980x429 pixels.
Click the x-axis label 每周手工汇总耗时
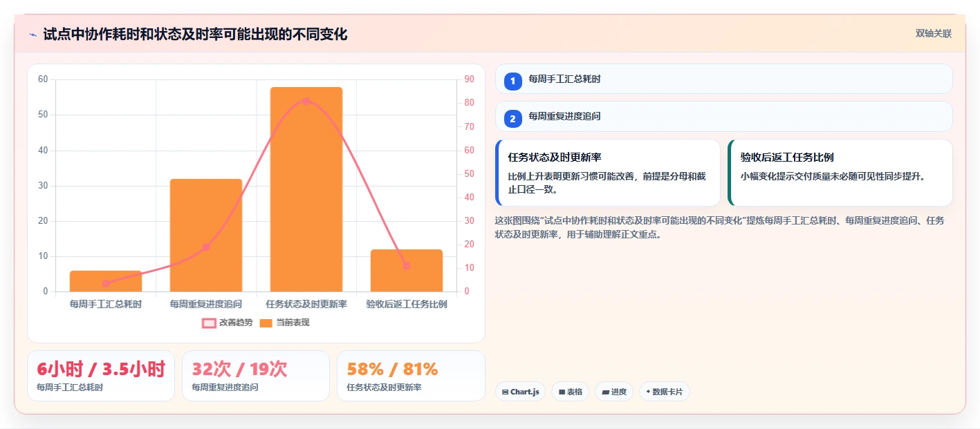point(106,304)
